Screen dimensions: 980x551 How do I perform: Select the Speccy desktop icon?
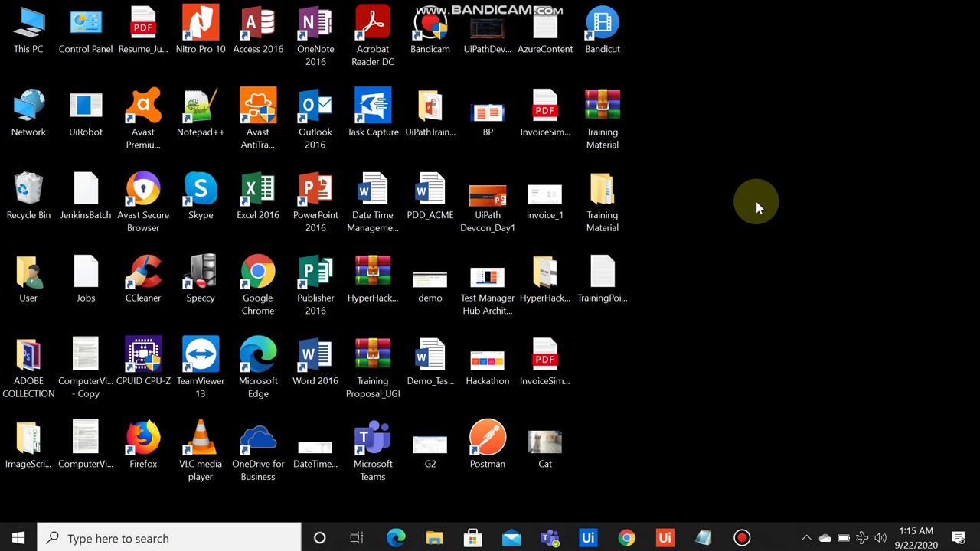click(201, 279)
